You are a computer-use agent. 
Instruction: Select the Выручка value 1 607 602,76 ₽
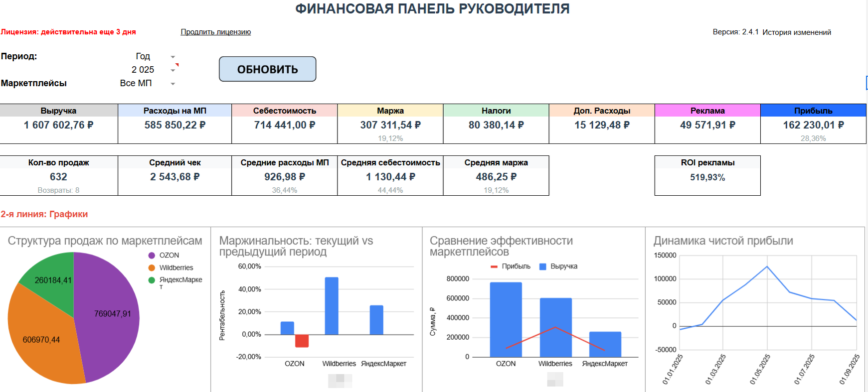click(x=58, y=125)
